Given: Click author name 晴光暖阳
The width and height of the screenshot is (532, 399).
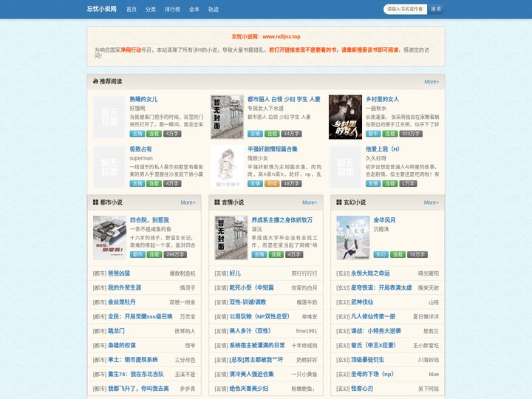Looking at the screenshot, I should (429, 273).
